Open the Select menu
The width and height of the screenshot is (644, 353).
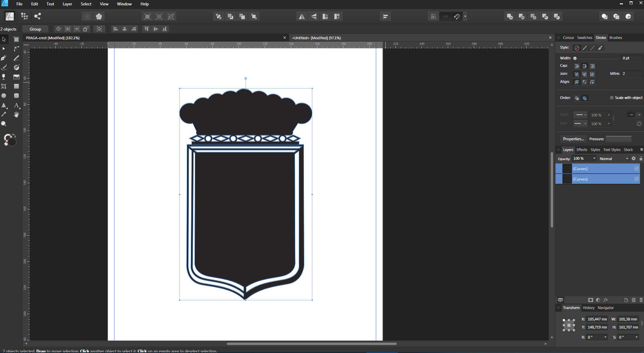(86, 4)
